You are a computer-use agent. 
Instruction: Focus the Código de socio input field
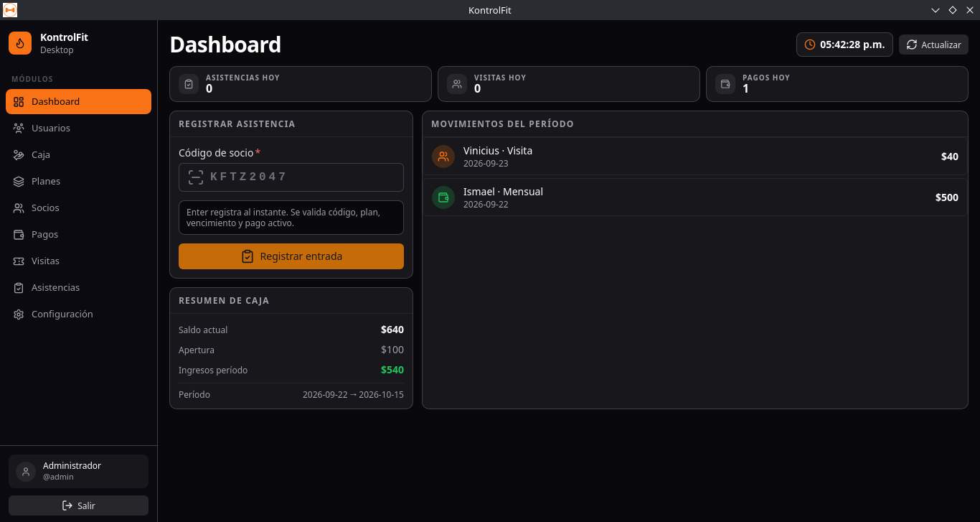point(291,177)
